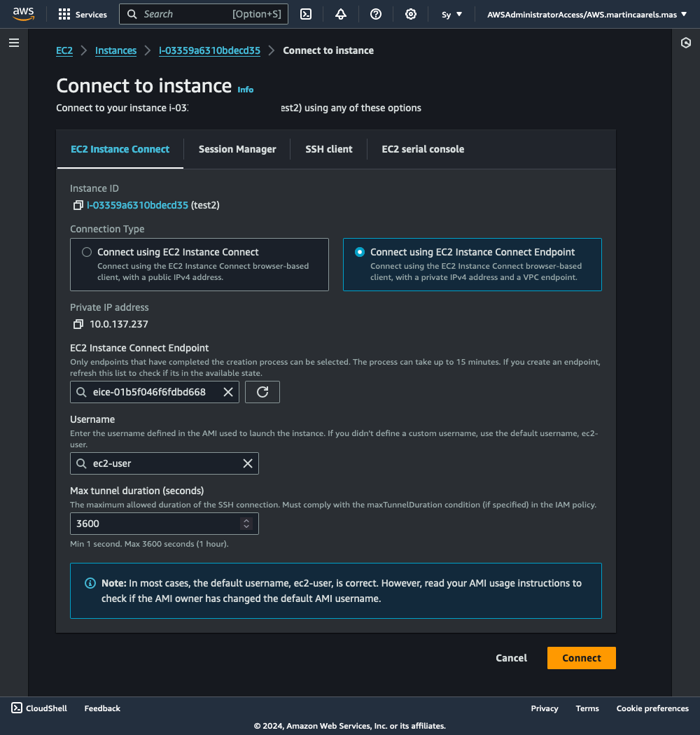Clear the ec2-user username field
Image resolution: width=700 pixels, height=735 pixels.
248,463
